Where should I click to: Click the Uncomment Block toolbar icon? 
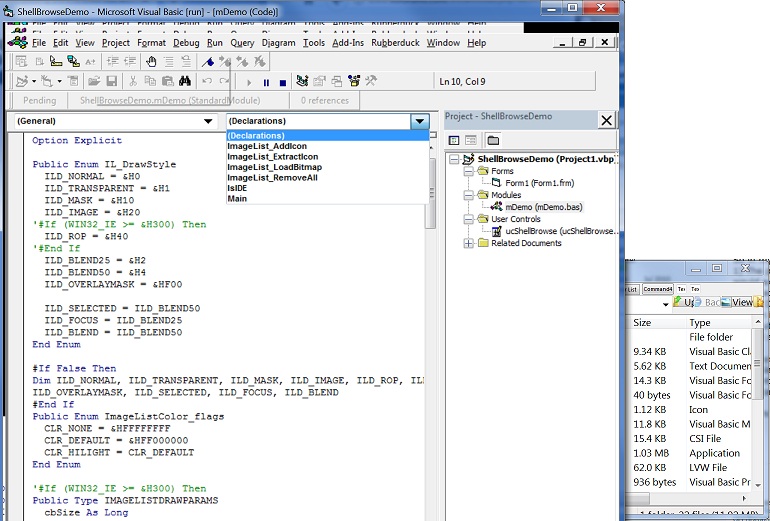pos(186,62)
